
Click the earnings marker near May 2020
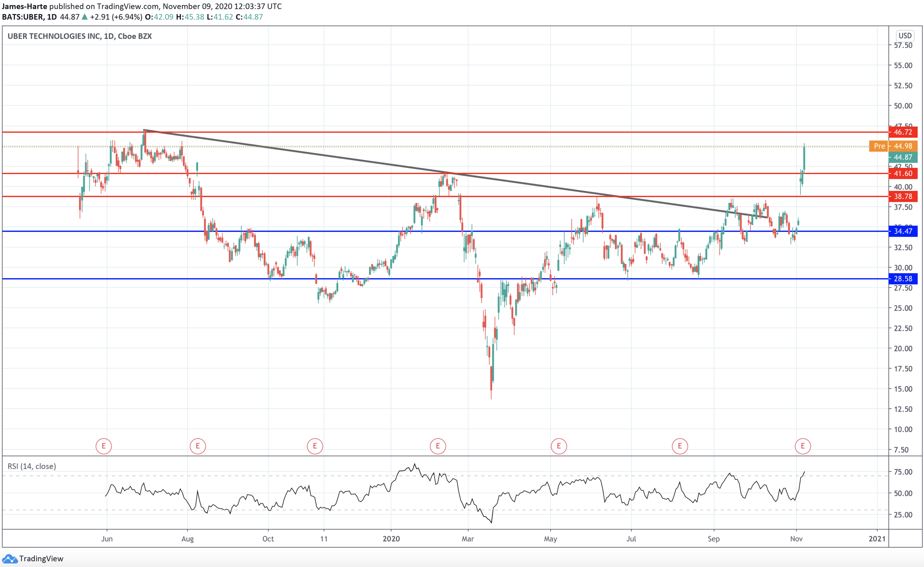click(x=559, y=446)
